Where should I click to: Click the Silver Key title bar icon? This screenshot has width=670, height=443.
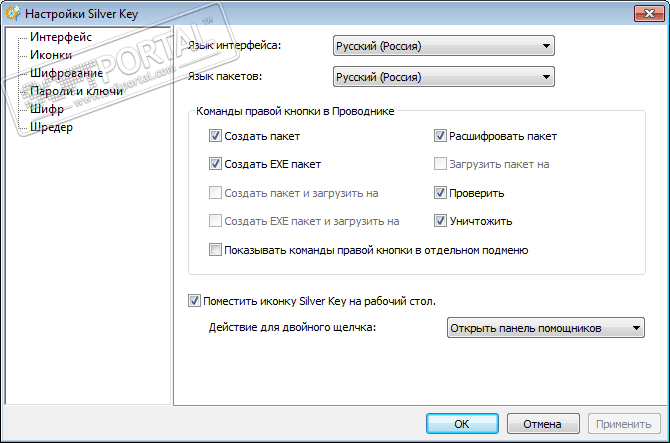pyautogui.click(x=12, y=12)
